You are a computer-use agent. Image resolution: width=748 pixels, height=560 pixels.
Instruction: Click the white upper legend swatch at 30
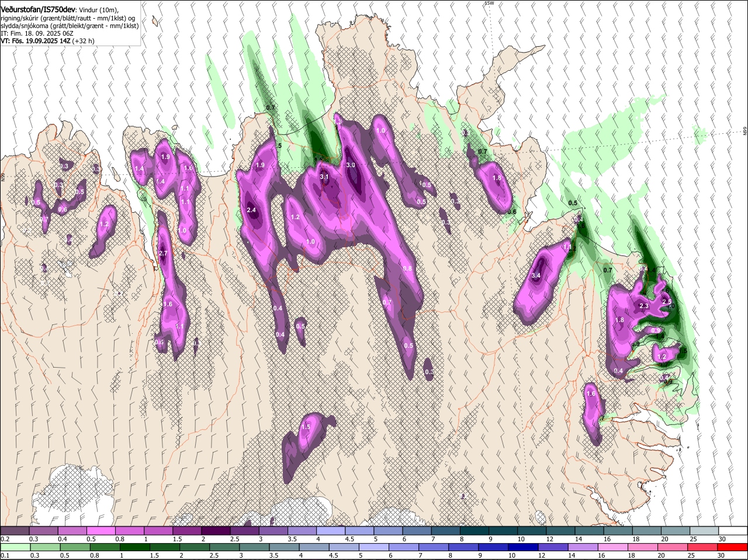pyautogui.click(x=733, y=530)
